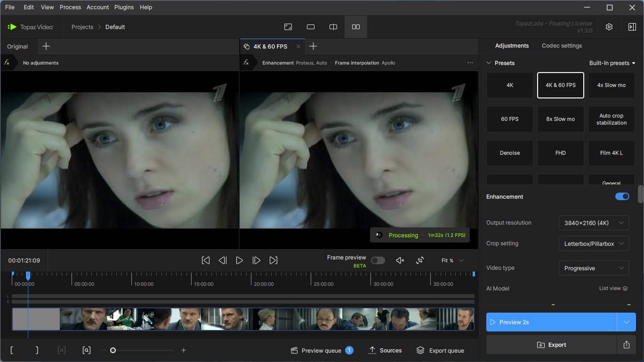Screen dimensions: 644x362
Task: Click the loop playback icon
Action: [x=420, y=260]
